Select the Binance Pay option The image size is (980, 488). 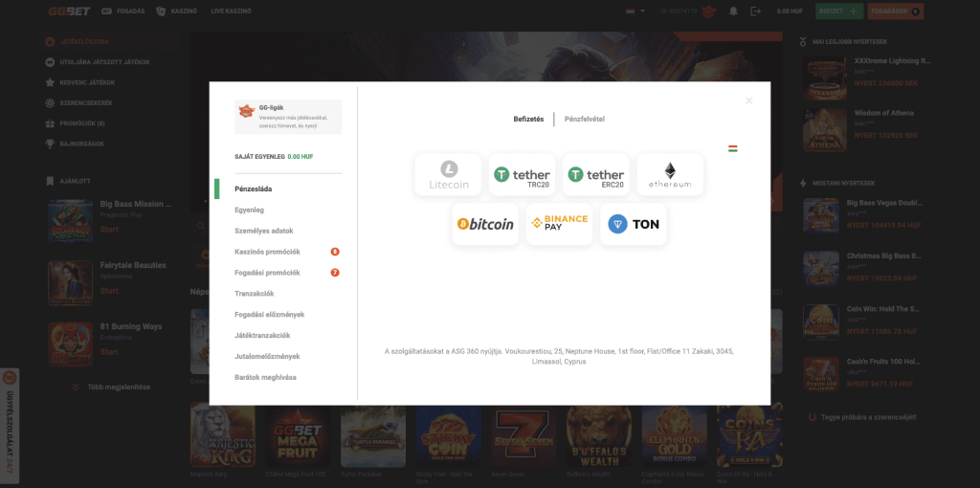tap(559, 224)
